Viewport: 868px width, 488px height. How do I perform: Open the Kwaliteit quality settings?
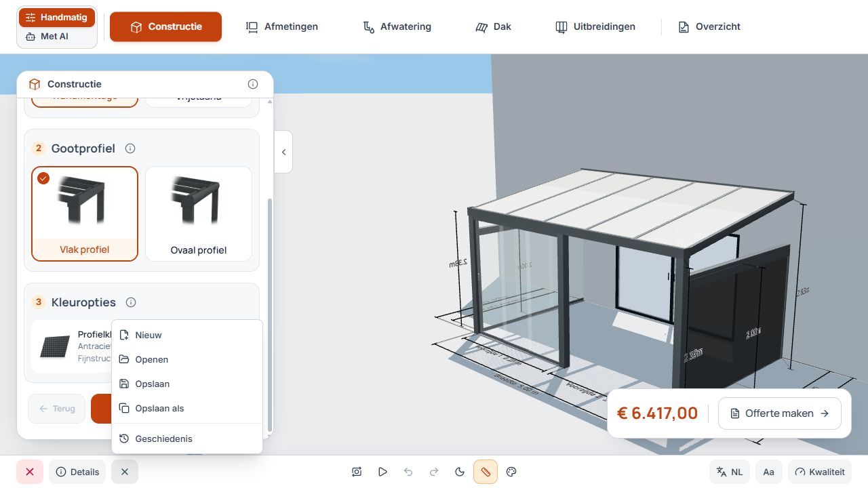(820, 472)
